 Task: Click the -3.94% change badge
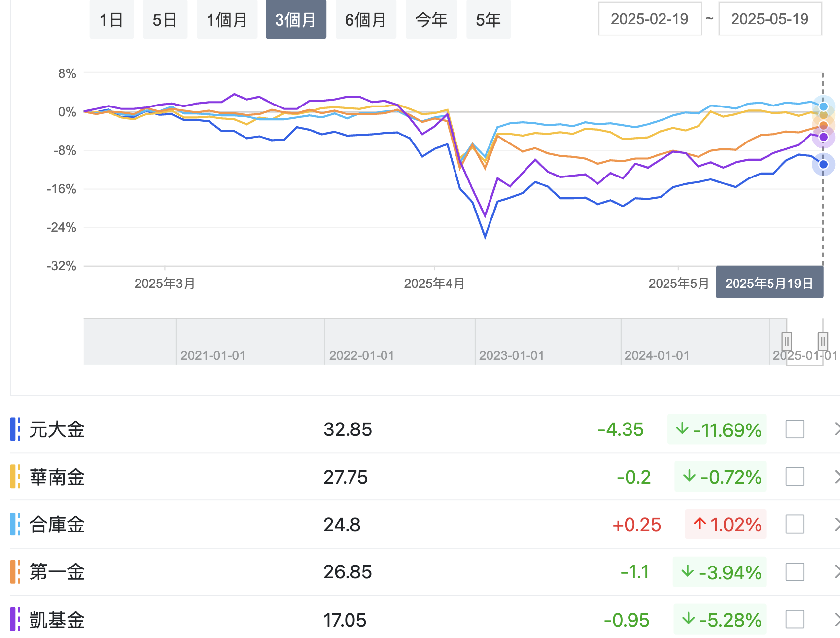[719, 572]
